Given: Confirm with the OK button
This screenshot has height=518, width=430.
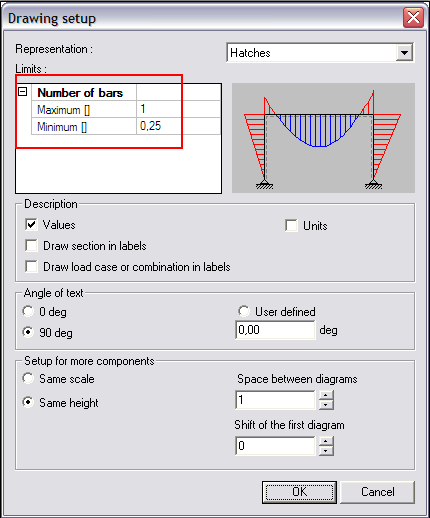Looking at the screenshot, I should pos(299,492).
